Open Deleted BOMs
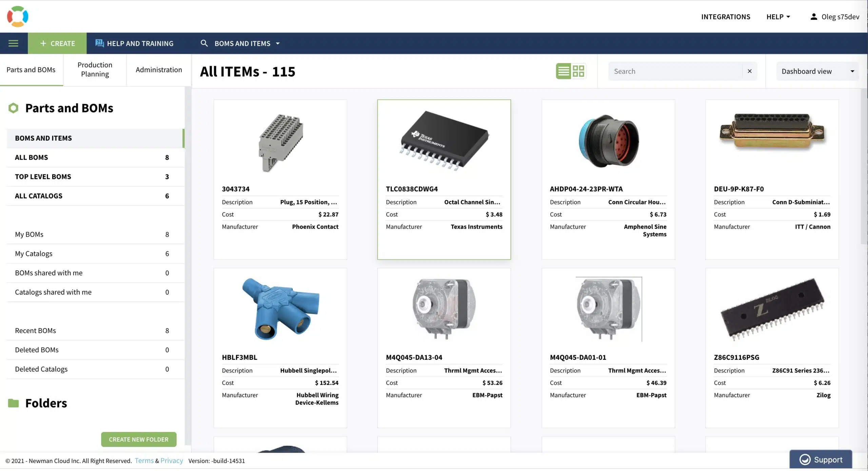 click(95, 350)
